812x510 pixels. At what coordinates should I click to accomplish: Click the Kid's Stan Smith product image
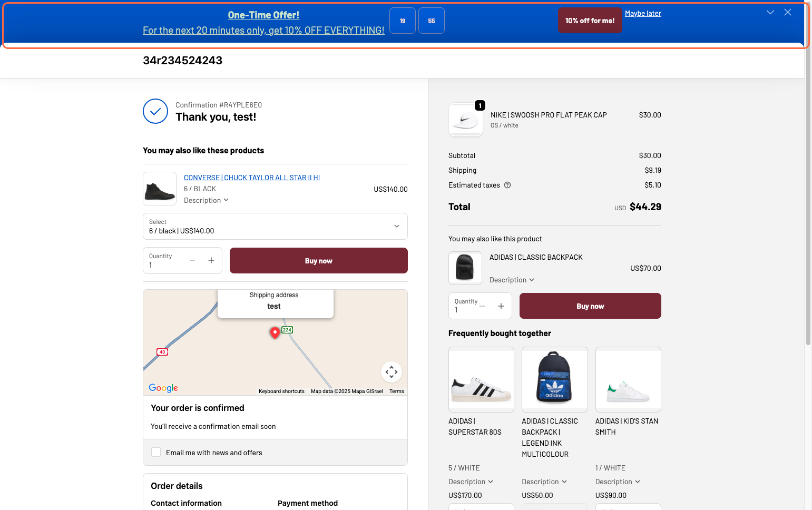[x=628, y=379]
